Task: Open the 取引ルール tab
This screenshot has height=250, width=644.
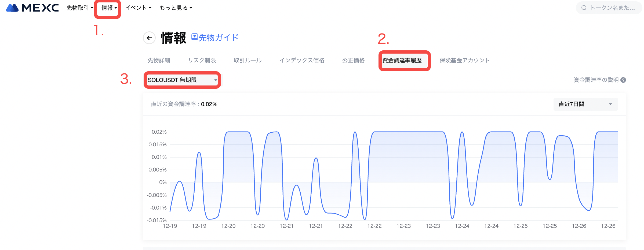Action: pyautogui.click(x=248, y=60)
